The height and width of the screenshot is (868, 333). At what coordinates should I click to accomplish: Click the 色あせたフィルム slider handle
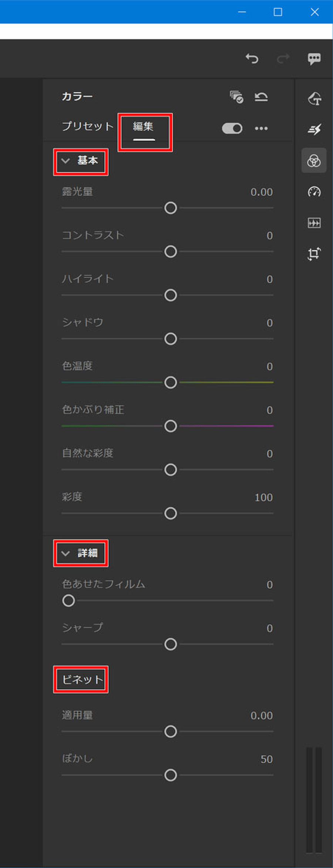(x=68, y=601)
